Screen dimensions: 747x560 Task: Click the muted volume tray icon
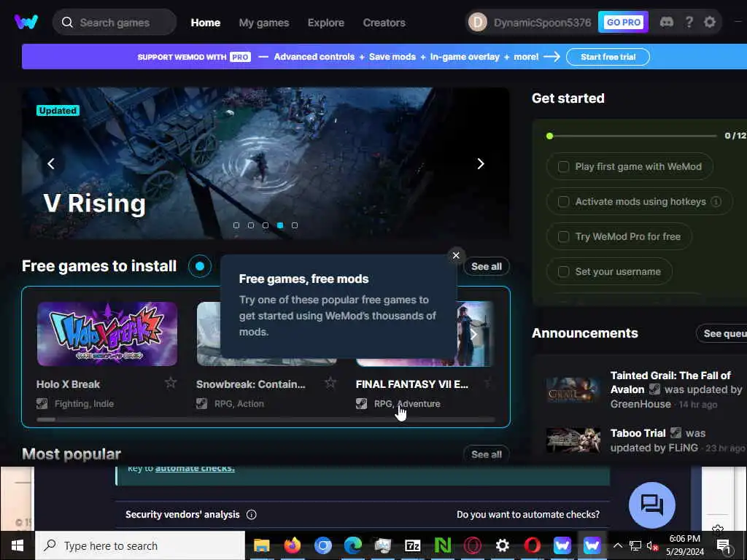click(651, 545)
